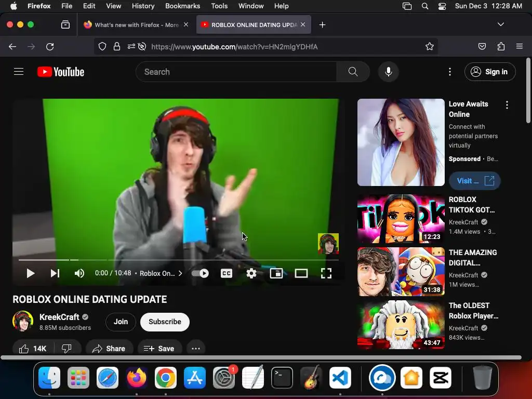Click the page vertical scrollbar
The image size is (532, 399).
point(528,91)
